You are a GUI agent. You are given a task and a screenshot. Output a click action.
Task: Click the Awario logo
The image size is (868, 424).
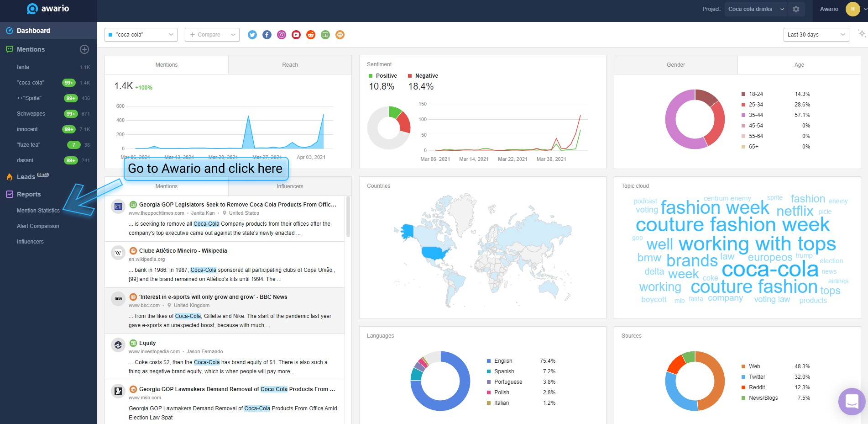coord(48,9)
